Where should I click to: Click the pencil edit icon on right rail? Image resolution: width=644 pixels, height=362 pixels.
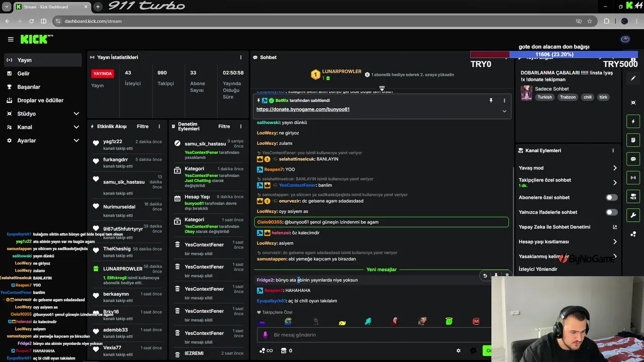click(x=633, y=78)
